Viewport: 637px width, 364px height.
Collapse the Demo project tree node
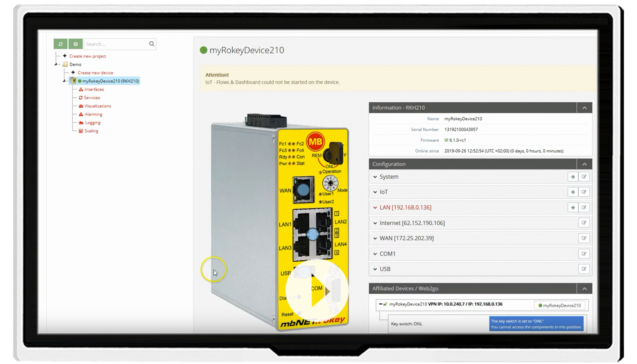pos(56,64)
